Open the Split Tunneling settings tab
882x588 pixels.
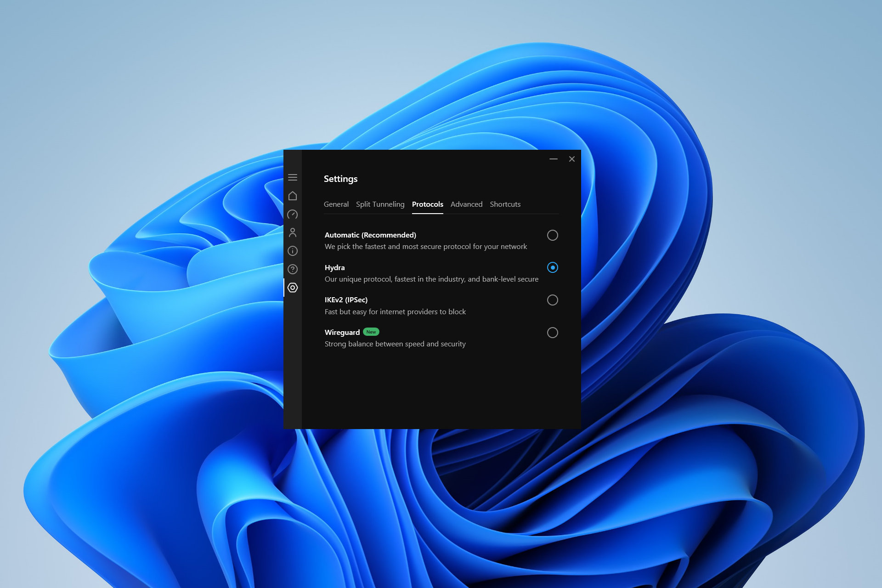(380, 204)
